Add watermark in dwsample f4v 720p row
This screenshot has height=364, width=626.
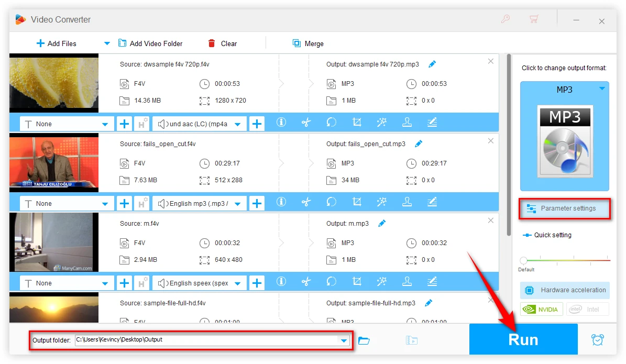[407, 122]
